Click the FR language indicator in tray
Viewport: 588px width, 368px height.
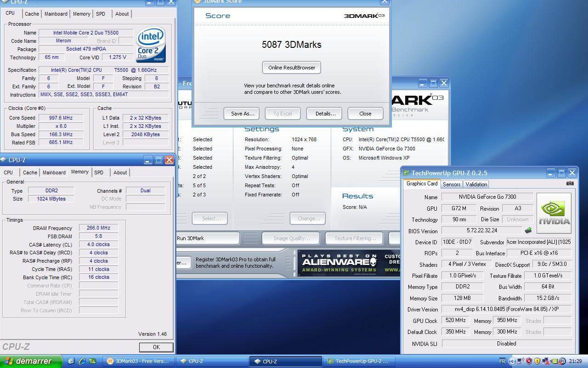tap(502, 361)
